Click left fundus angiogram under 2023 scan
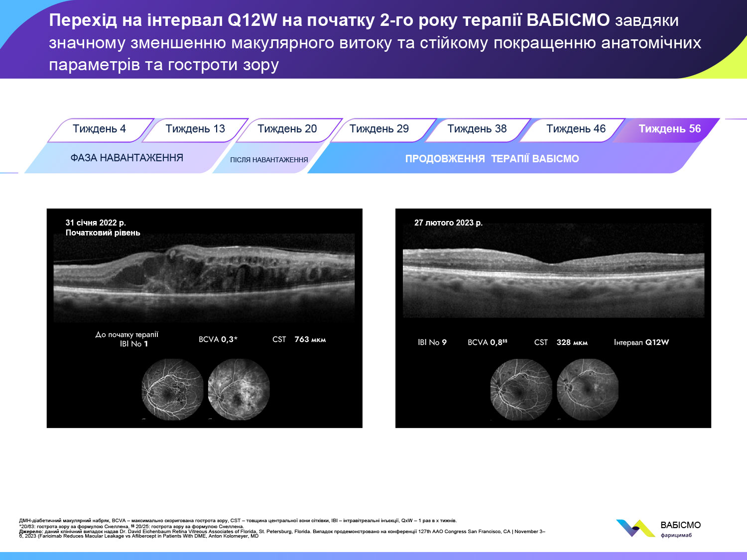Image resolution: width=747 pixels, height=560 pixels. click(521, 390)
